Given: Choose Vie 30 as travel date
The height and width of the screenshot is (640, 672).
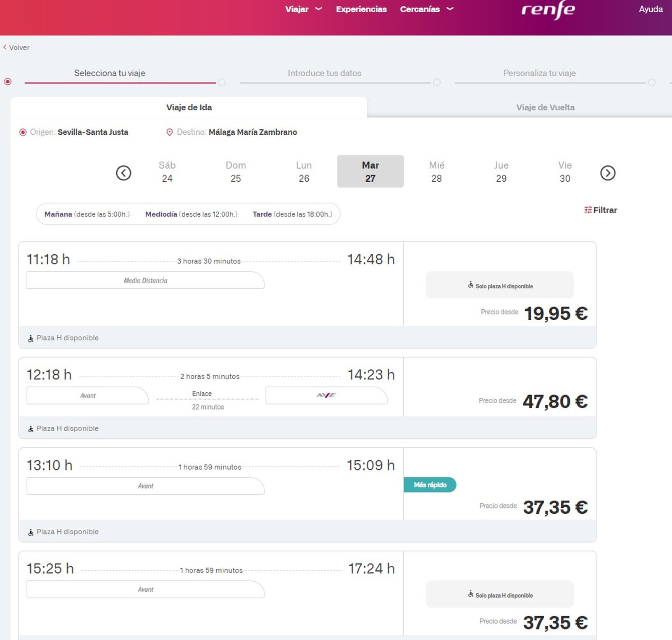Looking at the screenshot, I should [x=564, y=172].
